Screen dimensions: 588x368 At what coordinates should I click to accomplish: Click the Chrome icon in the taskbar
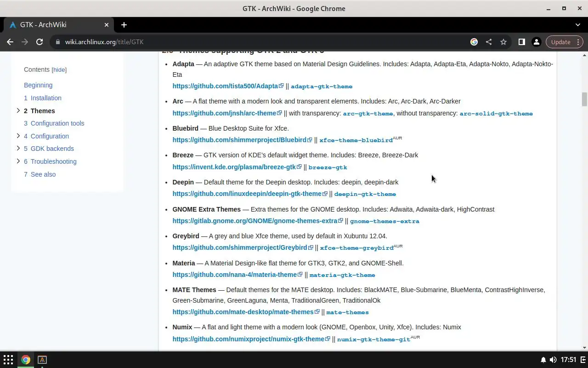pyautogui.click(x=26, y=360)
